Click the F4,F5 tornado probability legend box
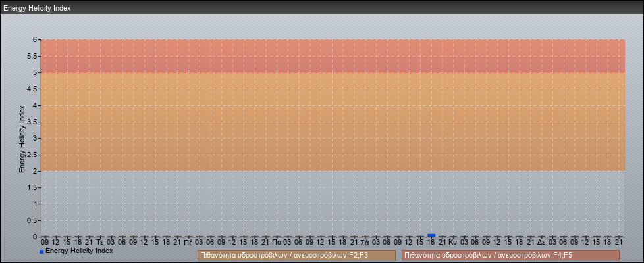This screenshot has height=263, width=644. (510, 255)
